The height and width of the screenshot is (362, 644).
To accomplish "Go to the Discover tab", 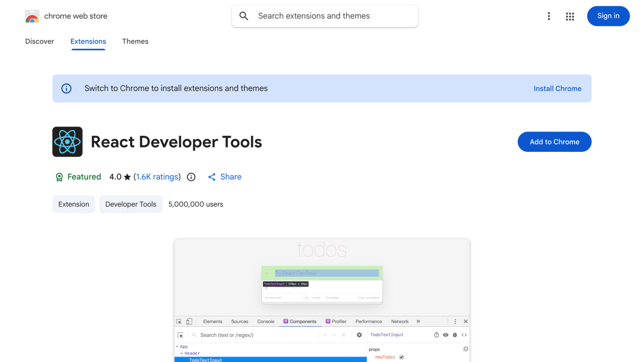I will (x=40, y=41).
